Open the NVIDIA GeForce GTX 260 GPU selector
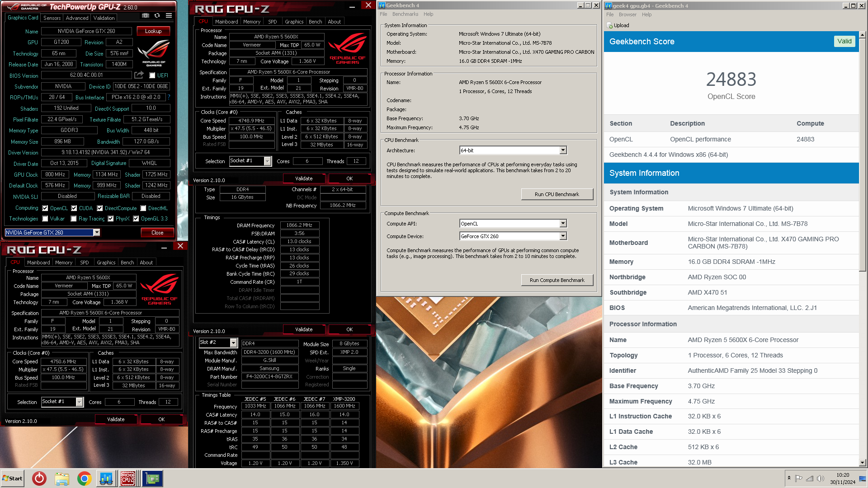The width and height of the screenshot is (868, 488). point(52,233)
